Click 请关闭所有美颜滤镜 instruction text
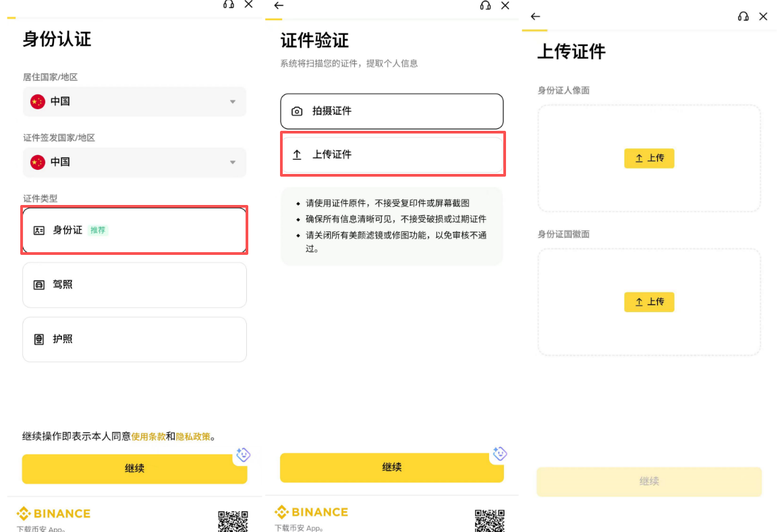The image size is (784, 532). pyautogui.click(x=396, y=241)
